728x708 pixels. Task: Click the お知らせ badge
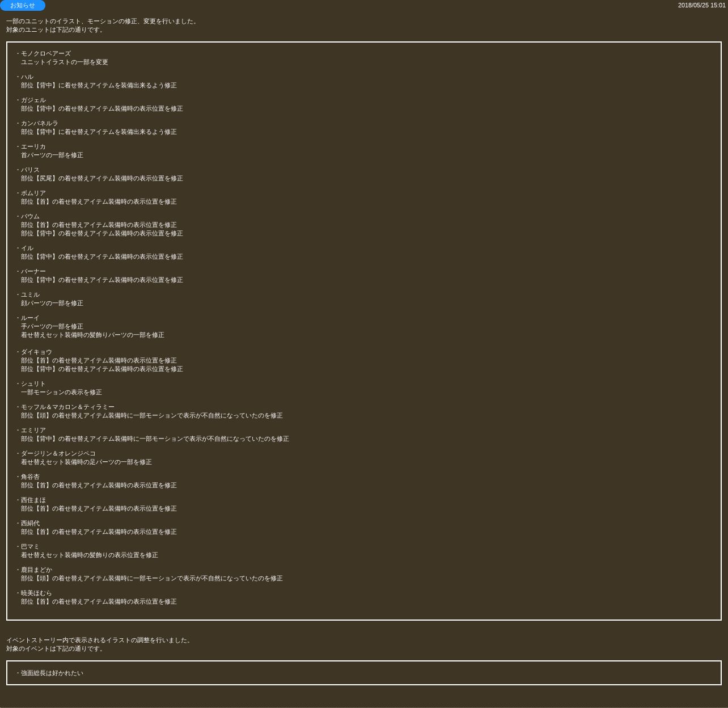point(23,5)
